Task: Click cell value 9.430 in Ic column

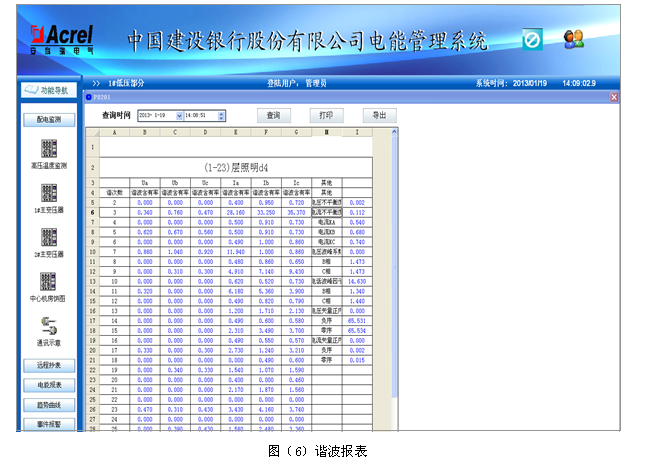Action: [x=296, y=272]
